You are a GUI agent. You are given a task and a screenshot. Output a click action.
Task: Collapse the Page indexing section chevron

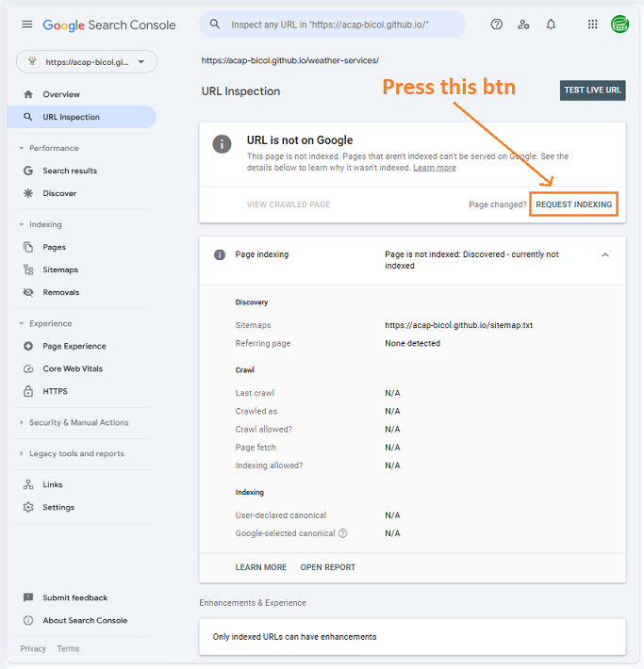coord(605,254)
